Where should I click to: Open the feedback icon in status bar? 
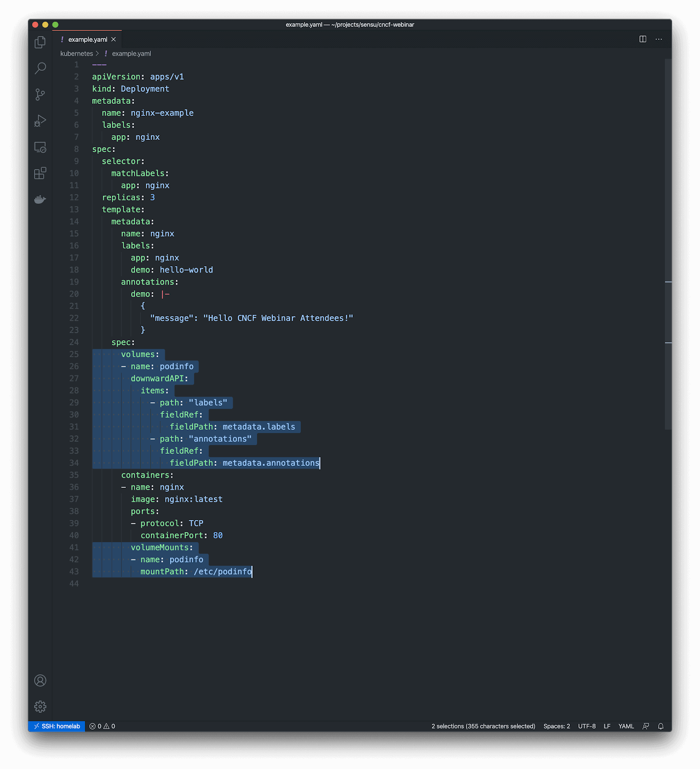point(646,726)
